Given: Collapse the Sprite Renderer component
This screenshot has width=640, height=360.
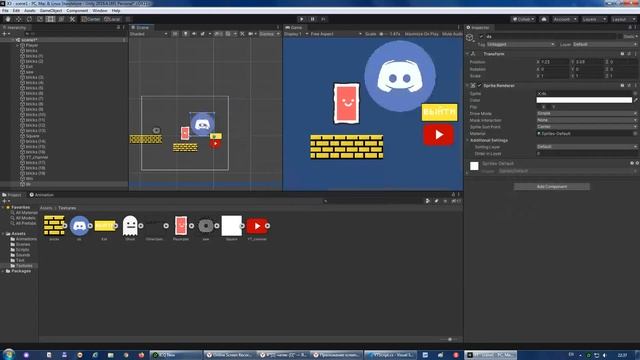Looking at the screenshot, I should tap(467, 85).
